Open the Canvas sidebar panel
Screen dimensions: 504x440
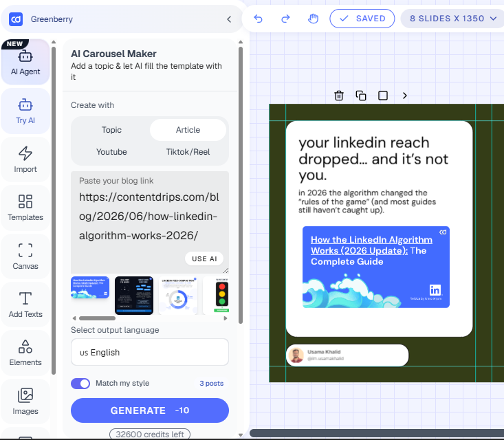coord(25,256)
